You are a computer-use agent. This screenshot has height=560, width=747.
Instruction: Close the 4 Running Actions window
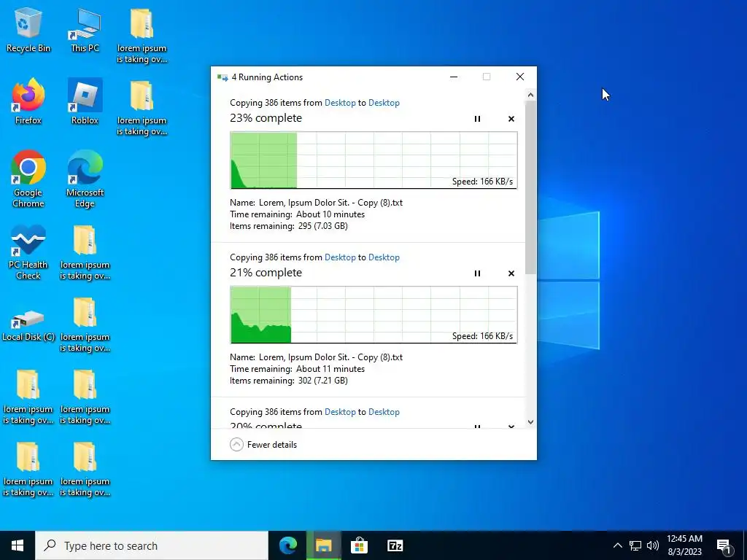519,77
